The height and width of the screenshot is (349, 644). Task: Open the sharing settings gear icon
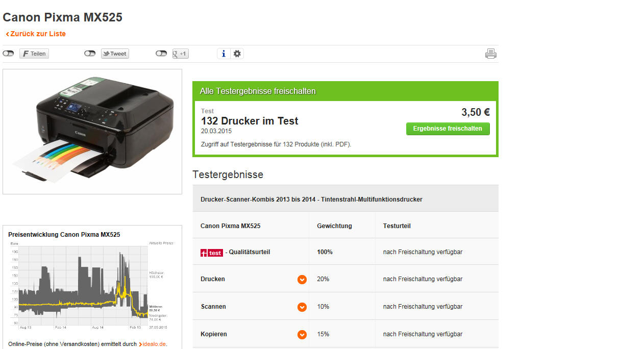(237, 54)
